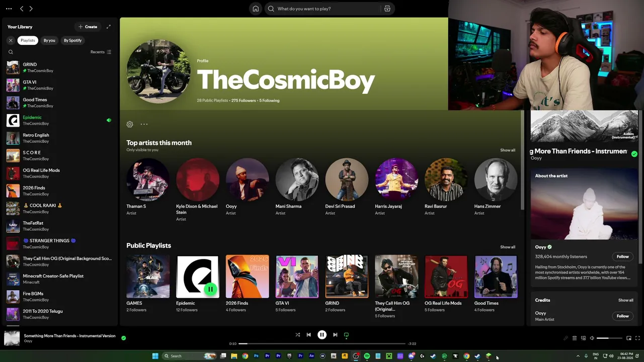Open the Retro English library playlist
Image resolution: width=644 pixels, height=362 pixels.
point(59,138)
